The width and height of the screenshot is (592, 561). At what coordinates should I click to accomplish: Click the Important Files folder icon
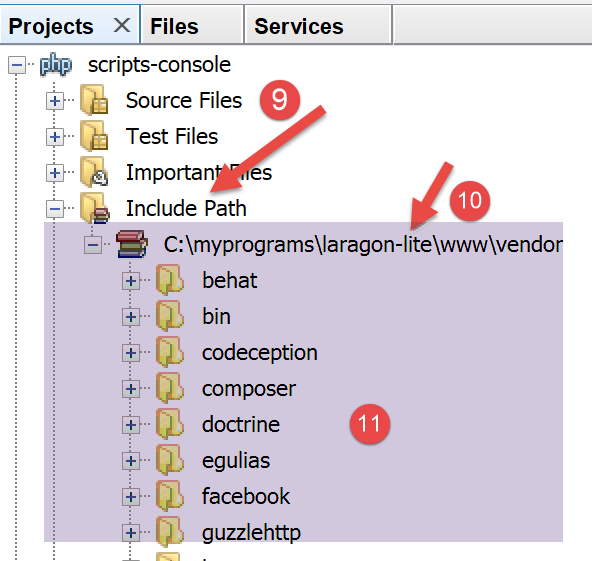coord(94,172)
